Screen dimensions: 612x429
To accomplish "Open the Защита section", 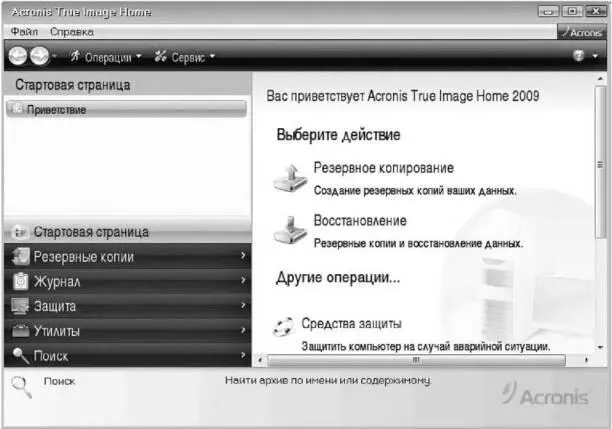I will click(x=127, y=306).
